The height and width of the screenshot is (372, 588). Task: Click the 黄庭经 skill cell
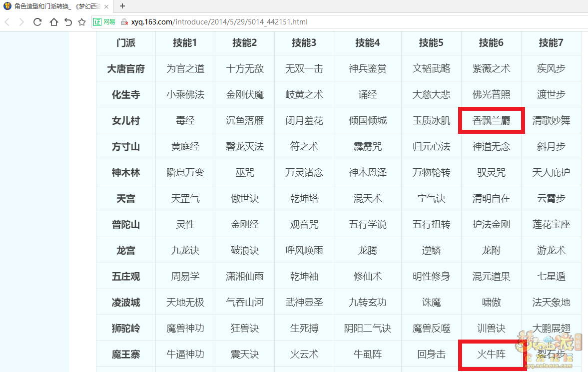click(185, 146)
